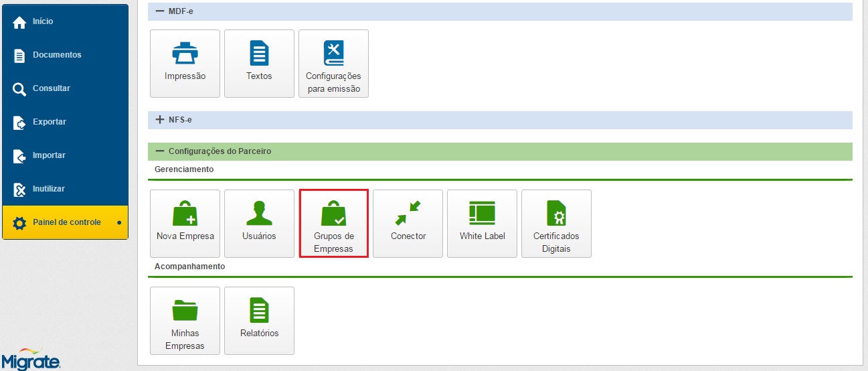The width and height of the screenshot is (868, 371).
Task: Collapse the MDF-e section
Action: pyautogui.click(x=160, y=11)
